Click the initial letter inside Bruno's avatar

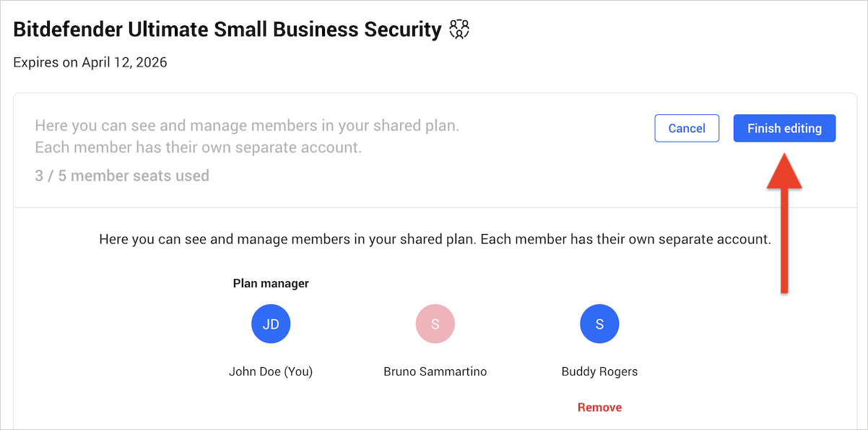tap(435, 324)
